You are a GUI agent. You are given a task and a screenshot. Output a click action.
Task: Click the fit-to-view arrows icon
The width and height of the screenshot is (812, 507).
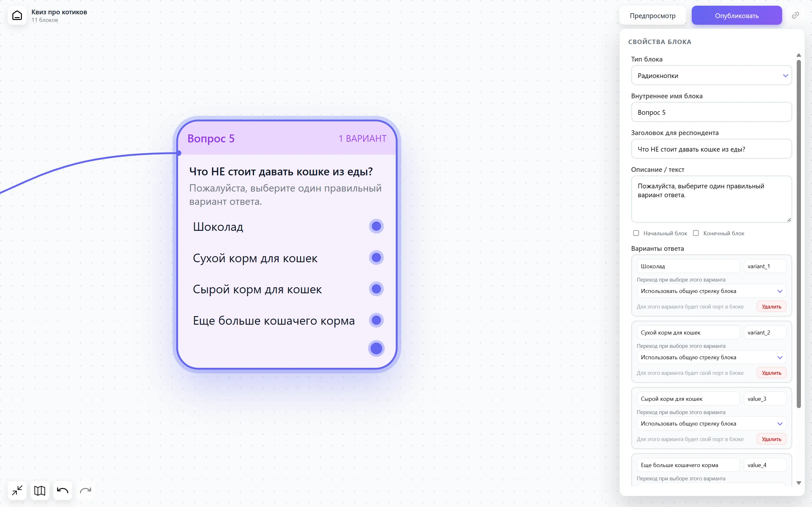tap(17, 491)
